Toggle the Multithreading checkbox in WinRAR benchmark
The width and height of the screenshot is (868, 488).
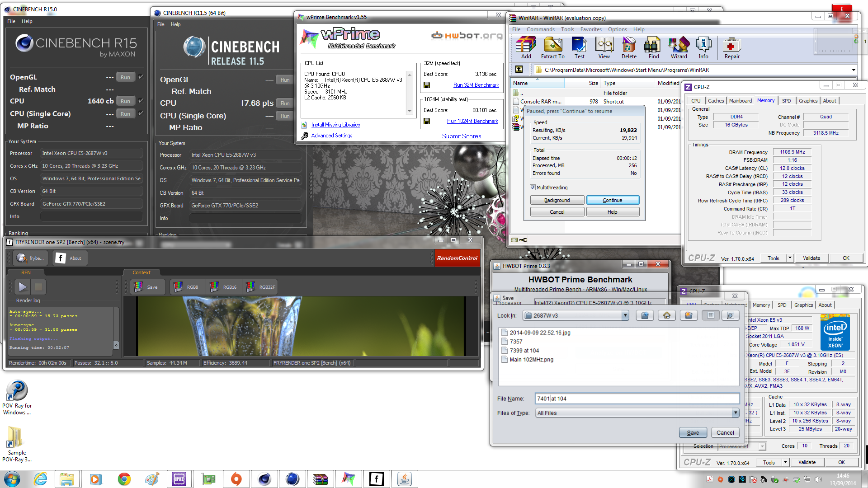(x=533, y=188)
